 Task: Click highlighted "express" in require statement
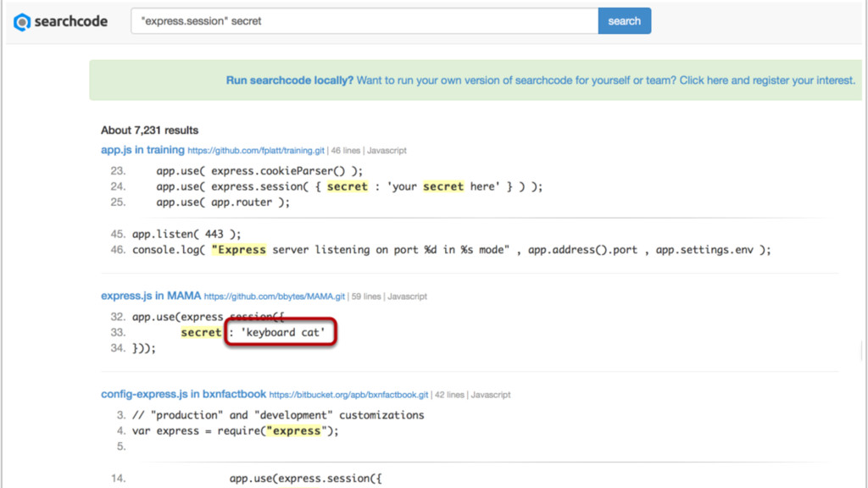[294, 431]
